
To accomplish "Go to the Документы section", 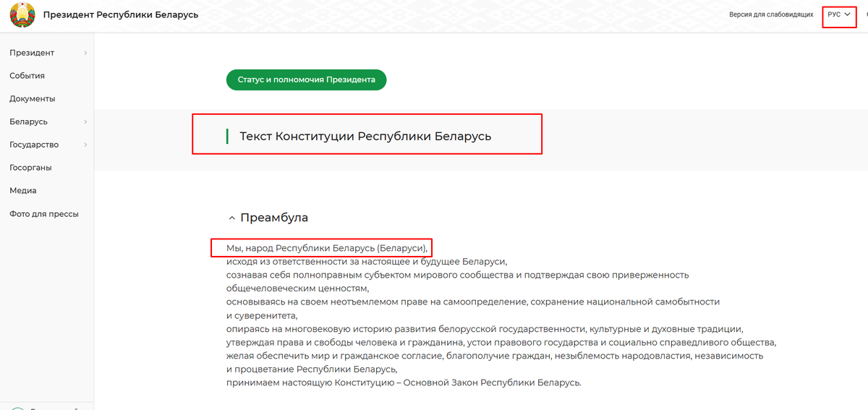I will coord(33,99).
